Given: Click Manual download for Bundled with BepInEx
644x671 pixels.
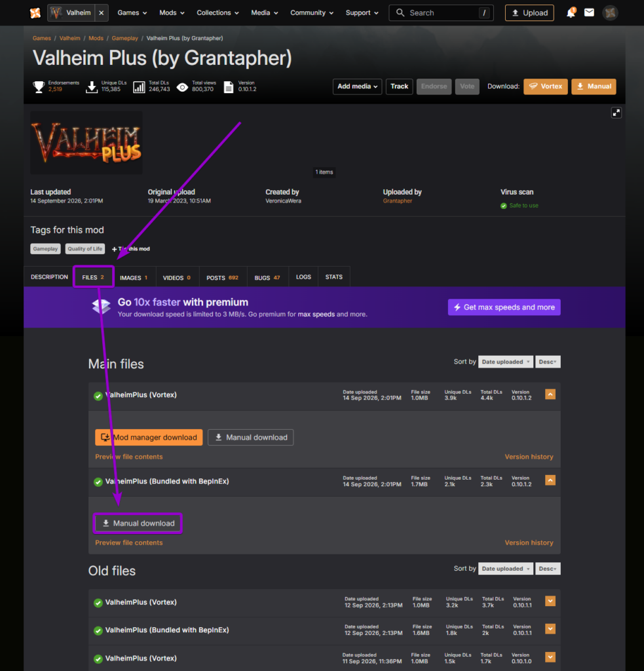Looking at the screenshot, I should [x=138, y=524].
